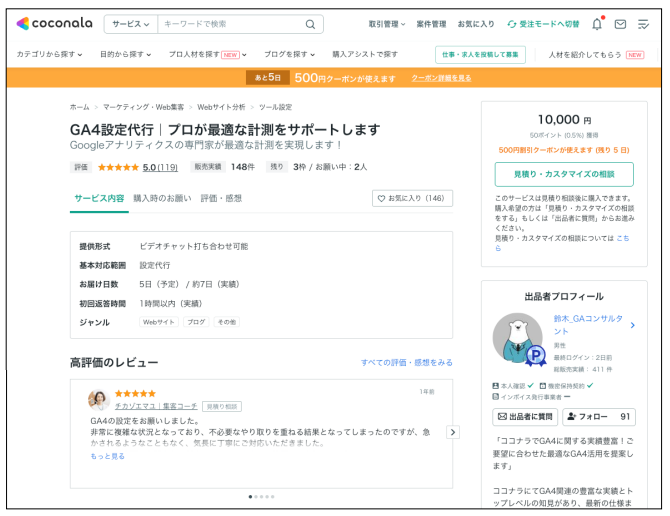The image size is (670, 516).
Task: Expand review with もっと見る
Action: 107,456
